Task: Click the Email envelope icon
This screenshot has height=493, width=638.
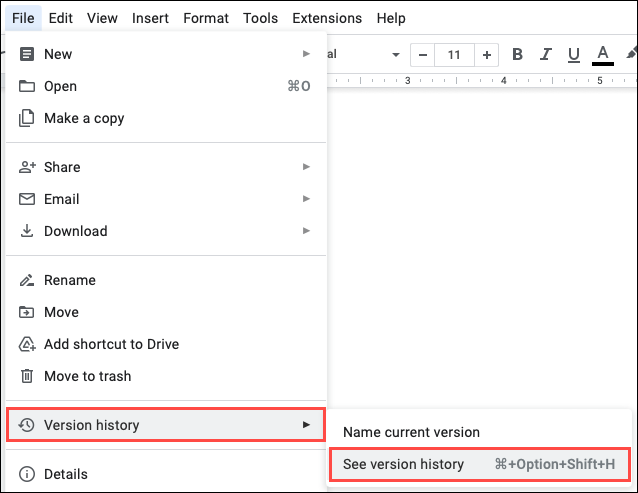Action: (x=27, y=199)
